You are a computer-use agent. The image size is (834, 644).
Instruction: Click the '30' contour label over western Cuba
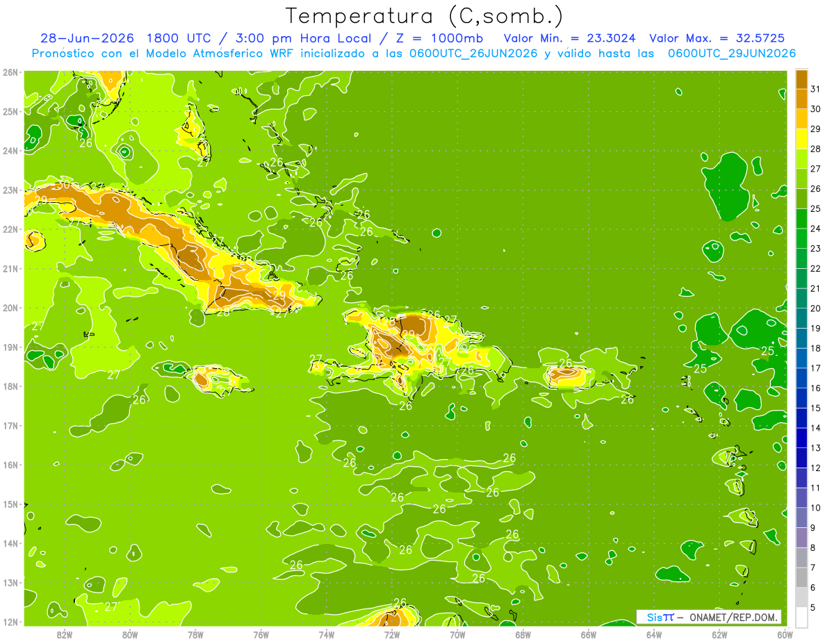pyautogui.click(x=63, y=185)
